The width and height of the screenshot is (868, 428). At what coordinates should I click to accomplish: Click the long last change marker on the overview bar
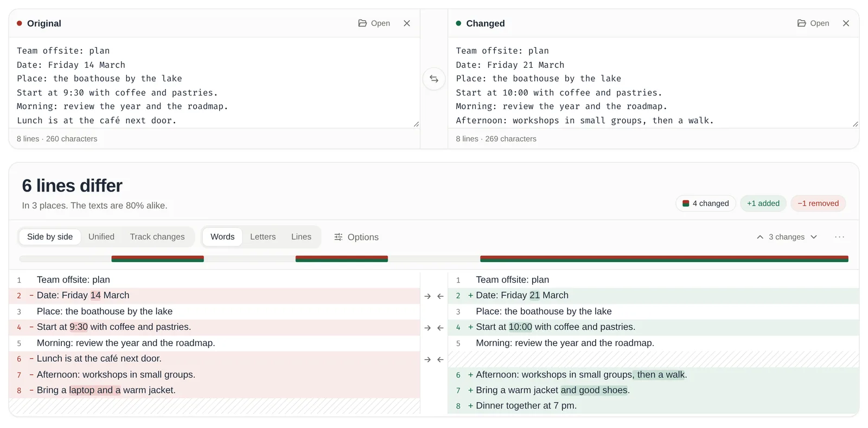[x=664, y=259]
